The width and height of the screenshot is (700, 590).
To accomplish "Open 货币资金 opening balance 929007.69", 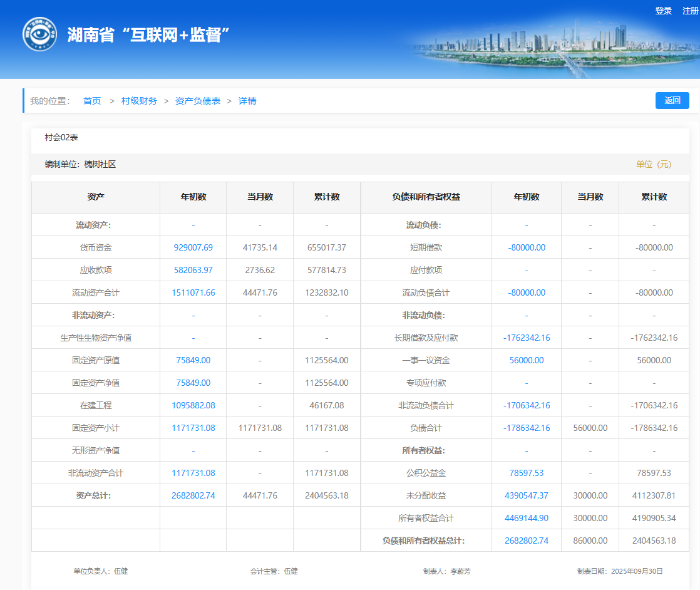I will [193, 247].
